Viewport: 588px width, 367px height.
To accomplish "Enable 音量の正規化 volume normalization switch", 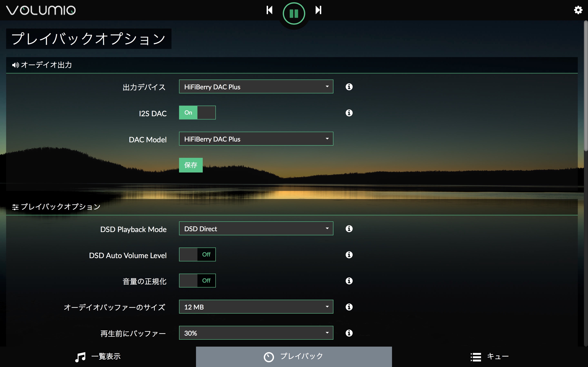I will (197, 281).
